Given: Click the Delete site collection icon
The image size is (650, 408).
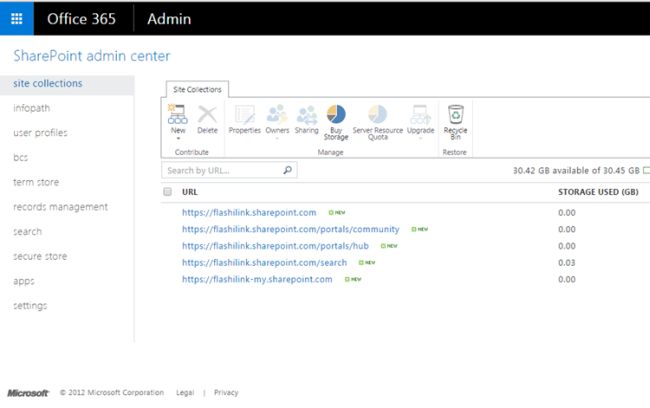Looking at the screenshot, I should point(207,114).
